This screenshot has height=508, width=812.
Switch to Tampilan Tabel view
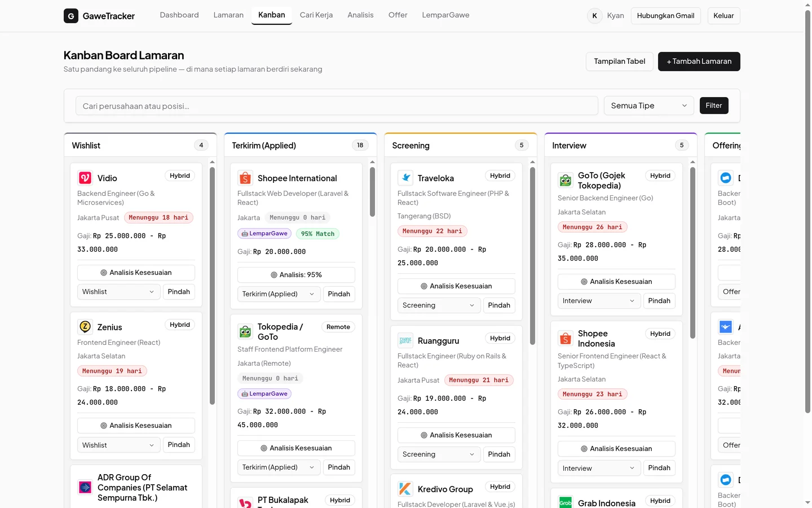620,62
